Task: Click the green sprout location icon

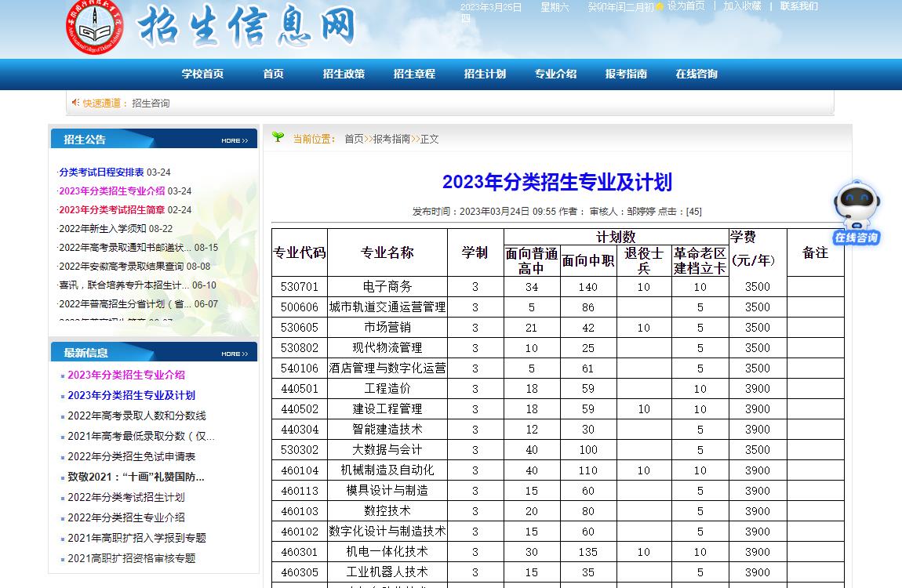Action: 278,136
